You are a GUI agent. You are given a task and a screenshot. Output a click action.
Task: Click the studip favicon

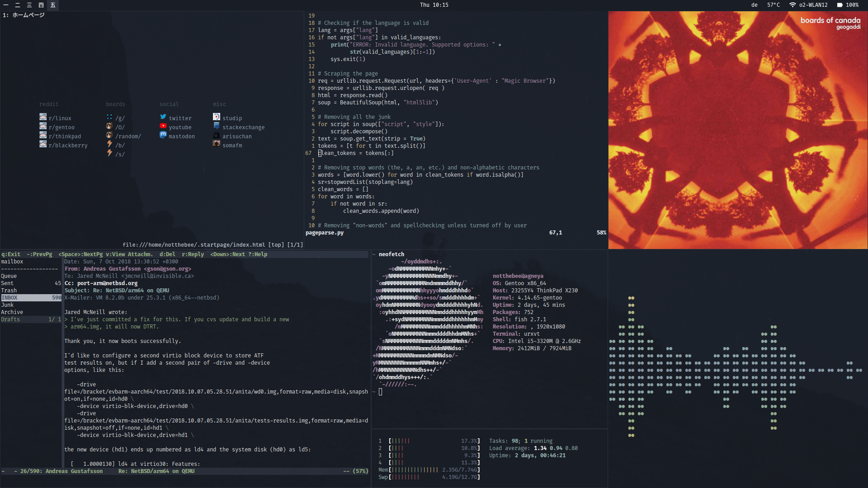point(217,117)
